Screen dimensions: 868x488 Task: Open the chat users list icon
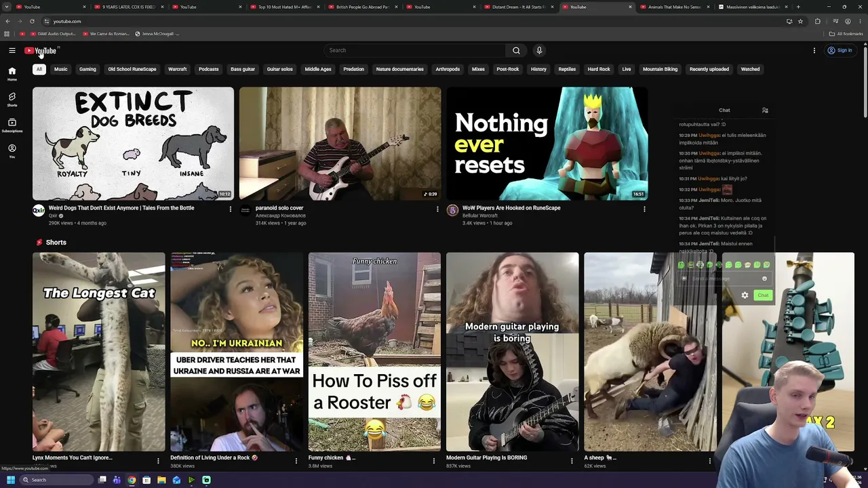[x=765, y=110]
